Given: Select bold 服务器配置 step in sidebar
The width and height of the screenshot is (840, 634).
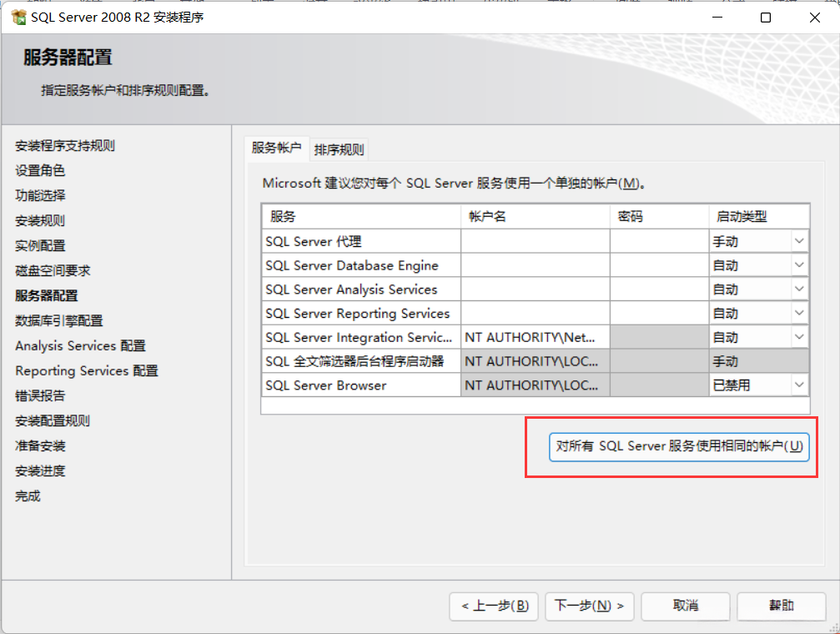Looking at the screenshot, I should point(47,296).
